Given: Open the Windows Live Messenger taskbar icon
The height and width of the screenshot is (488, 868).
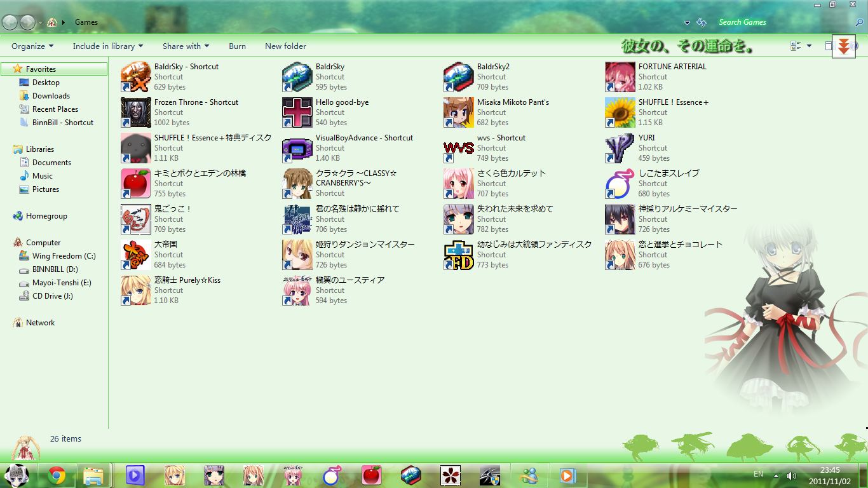Looking at the screenshot, I should pos(529,475).
